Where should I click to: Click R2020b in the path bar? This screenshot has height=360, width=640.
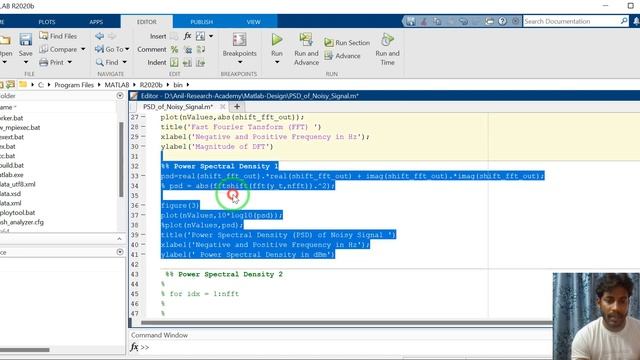point(151,85)
